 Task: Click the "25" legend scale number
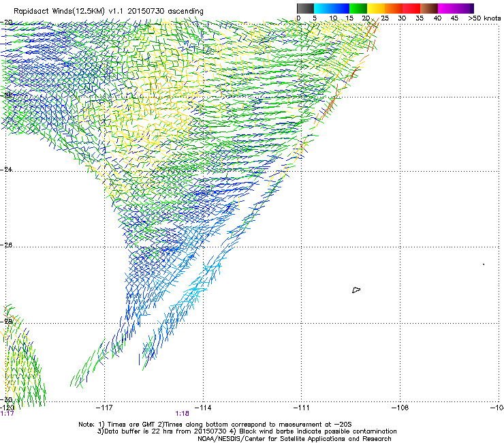tap(385, 18)
